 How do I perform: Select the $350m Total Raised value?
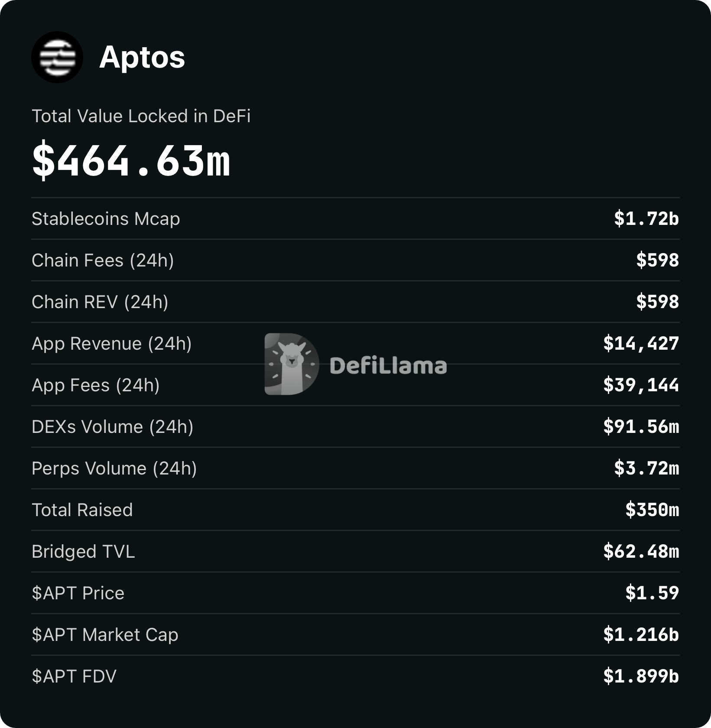click(652, 510)
